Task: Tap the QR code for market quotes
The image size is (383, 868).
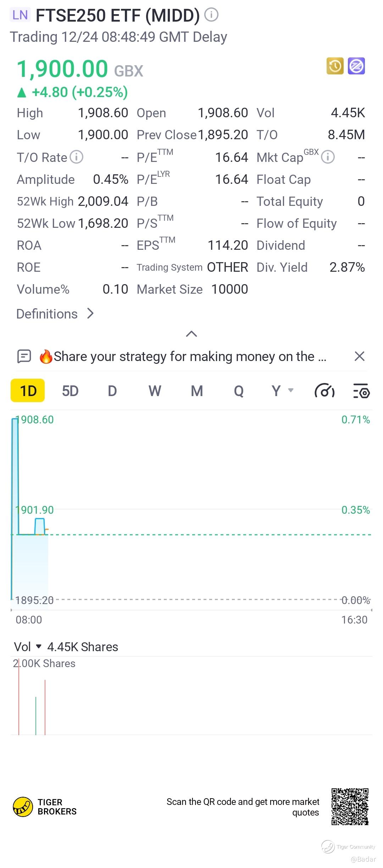Action: coord(350,807)
